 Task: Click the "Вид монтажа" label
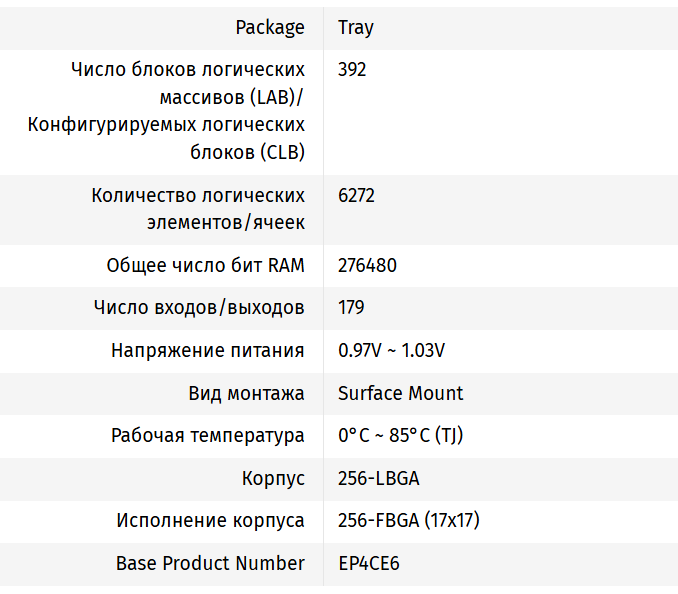click(x=246, y=393)
